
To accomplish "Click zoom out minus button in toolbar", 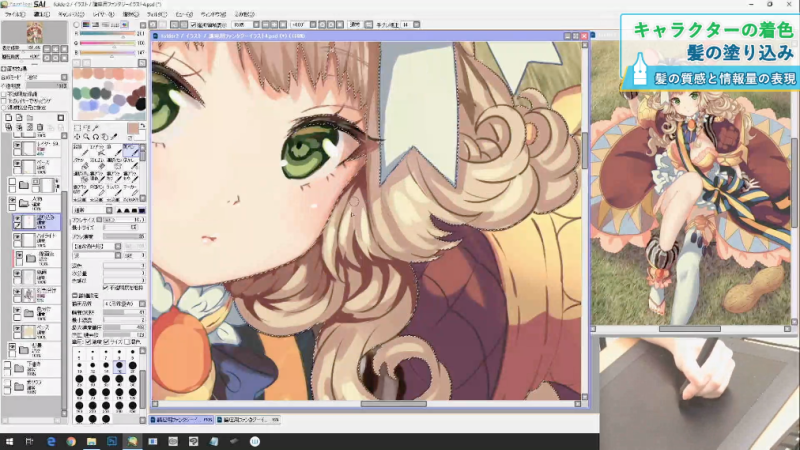I will (265, 24).
